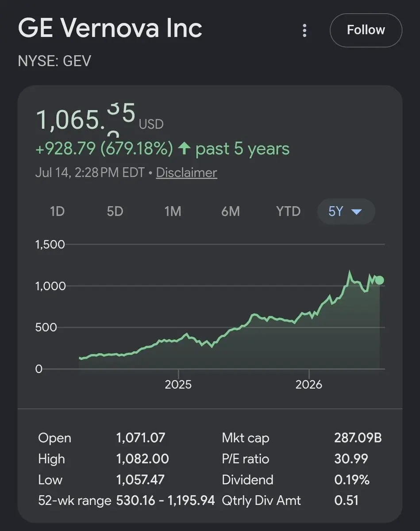Click the 52-wk range value
Image resolution: width=420 pixels, height=531 pixels.
coord(166,500)
